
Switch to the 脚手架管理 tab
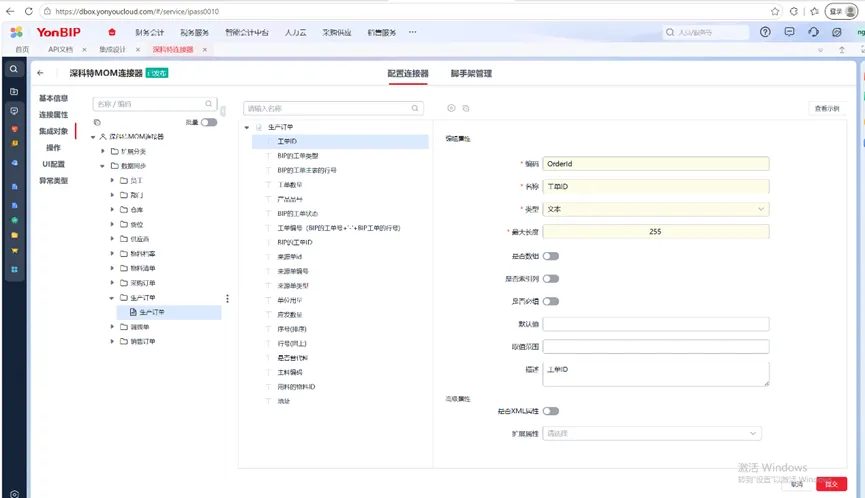point(471,73)
